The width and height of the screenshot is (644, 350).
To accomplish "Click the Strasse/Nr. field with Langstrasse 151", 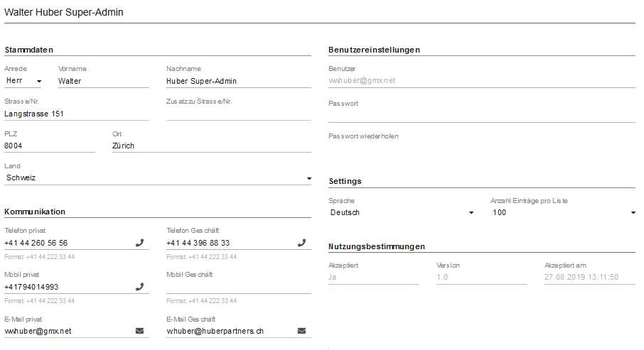I will pos(77,114).
